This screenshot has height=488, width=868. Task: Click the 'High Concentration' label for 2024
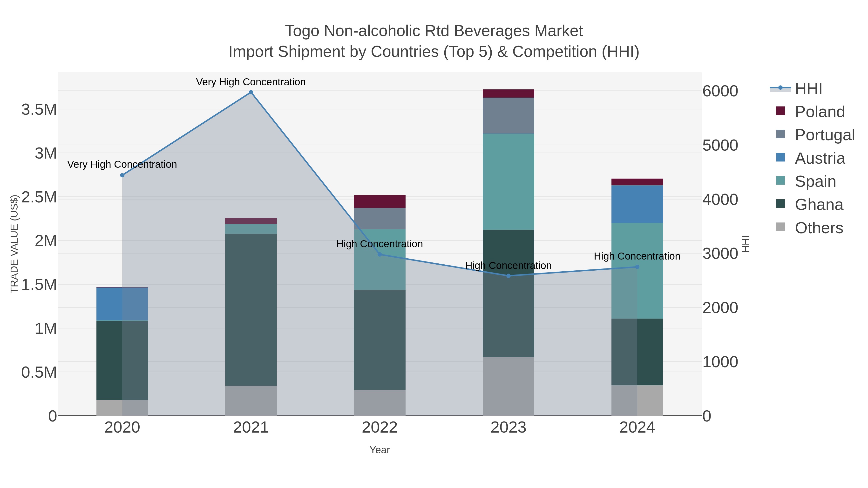(637, 256)
